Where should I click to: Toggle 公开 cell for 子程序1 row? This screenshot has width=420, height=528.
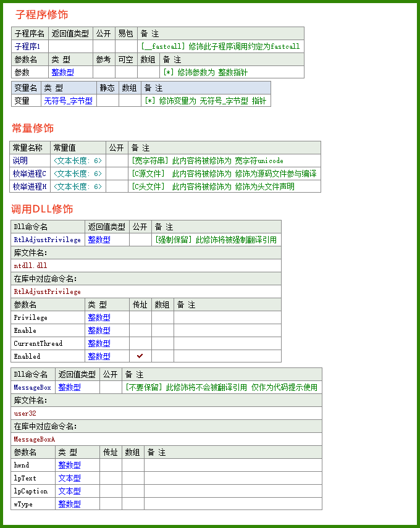click(104, 46)
